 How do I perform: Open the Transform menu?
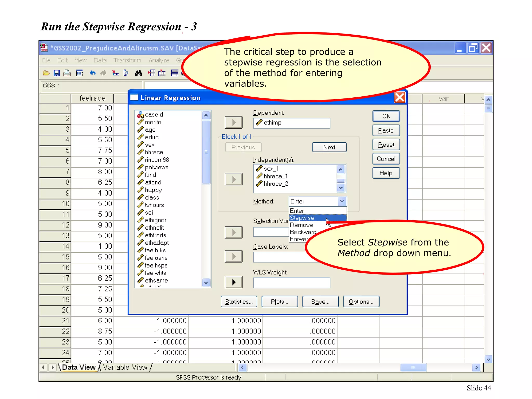[x=127, y=60]
